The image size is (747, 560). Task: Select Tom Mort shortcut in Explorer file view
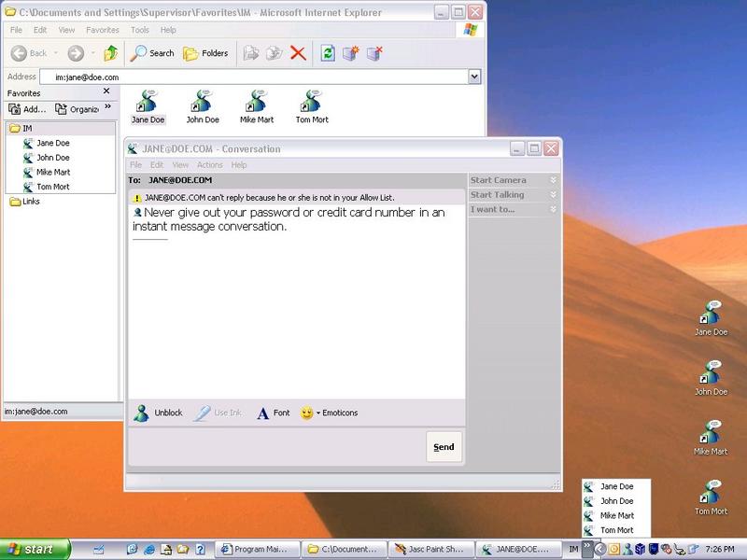312,107
